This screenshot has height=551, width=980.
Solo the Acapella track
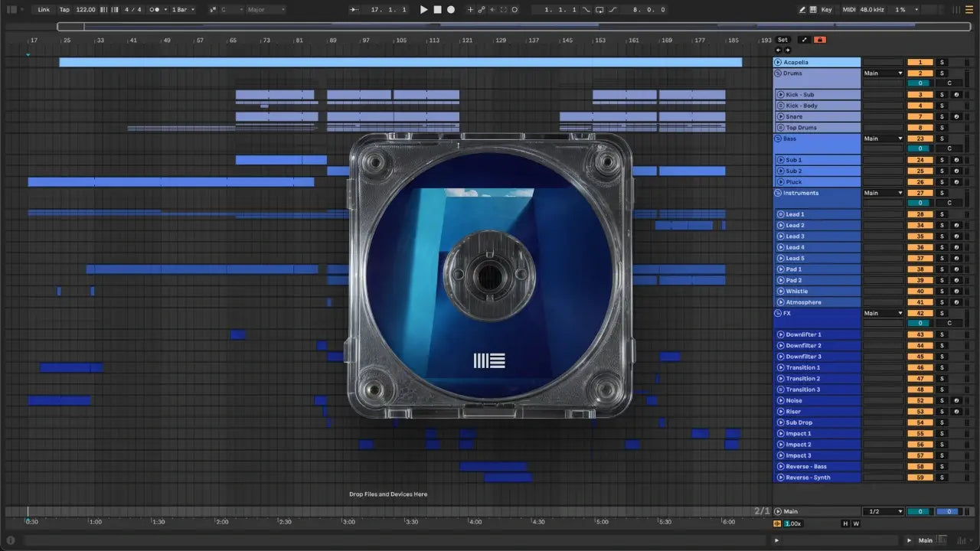pos(942,62)
